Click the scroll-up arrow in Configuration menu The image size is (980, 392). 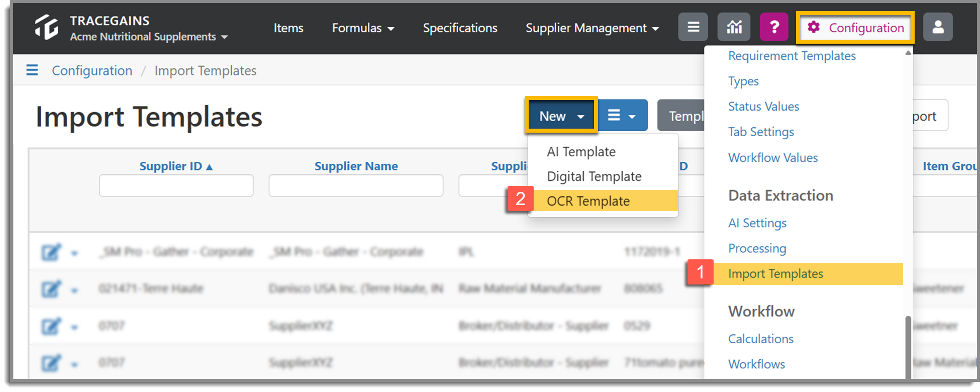point(908,53)
